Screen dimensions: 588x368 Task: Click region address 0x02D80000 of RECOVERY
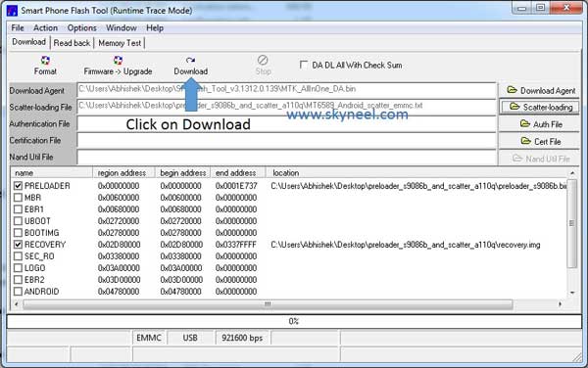[119, 245]
